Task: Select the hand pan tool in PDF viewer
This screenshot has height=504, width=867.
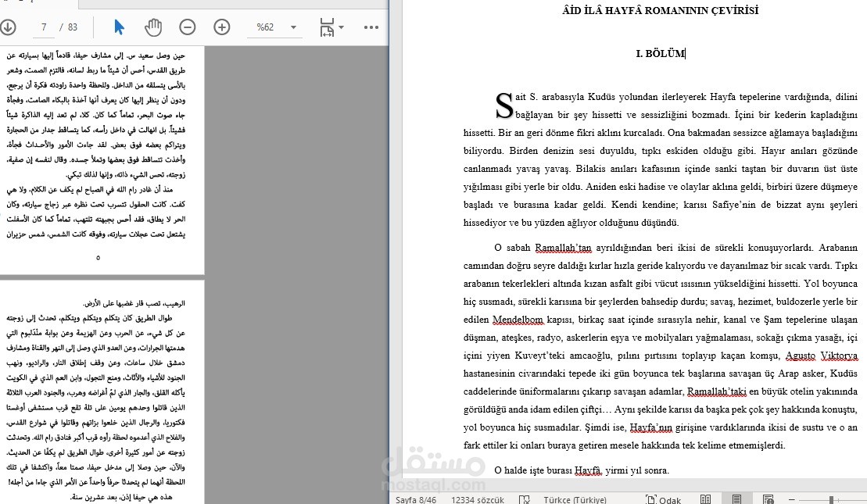Action: click(x=153, y=27)
